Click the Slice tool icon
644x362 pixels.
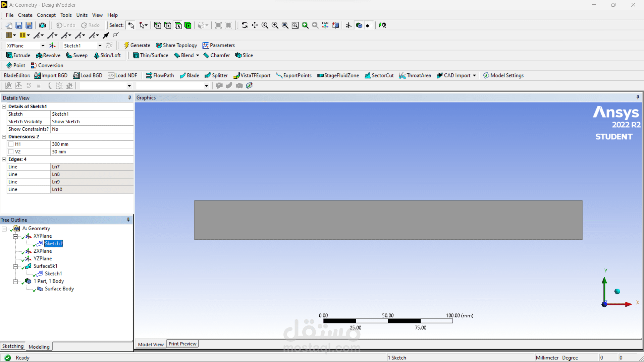coord(238,55)
